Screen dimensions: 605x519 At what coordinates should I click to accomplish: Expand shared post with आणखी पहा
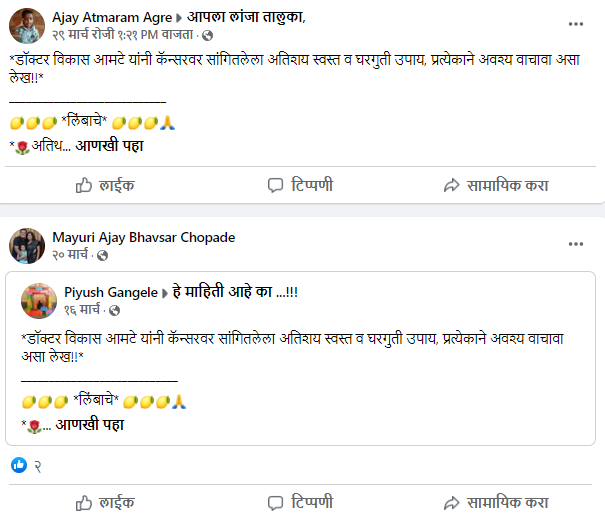pyautogui.click(x=89, y=425)
